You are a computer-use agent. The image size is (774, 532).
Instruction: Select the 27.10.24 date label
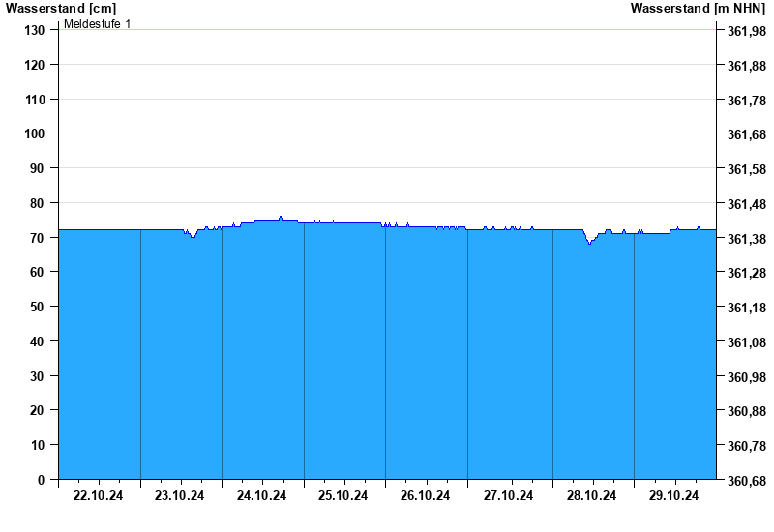click(x=509, y=496)
